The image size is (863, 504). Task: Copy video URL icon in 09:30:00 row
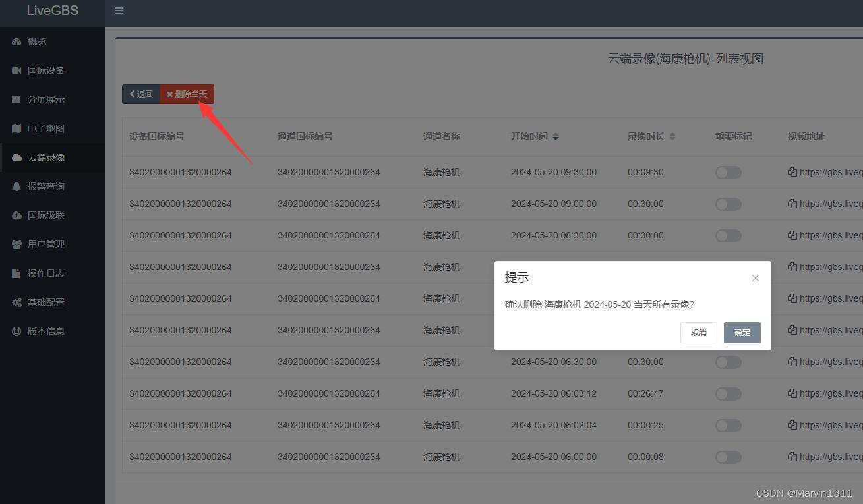[792, 172]
